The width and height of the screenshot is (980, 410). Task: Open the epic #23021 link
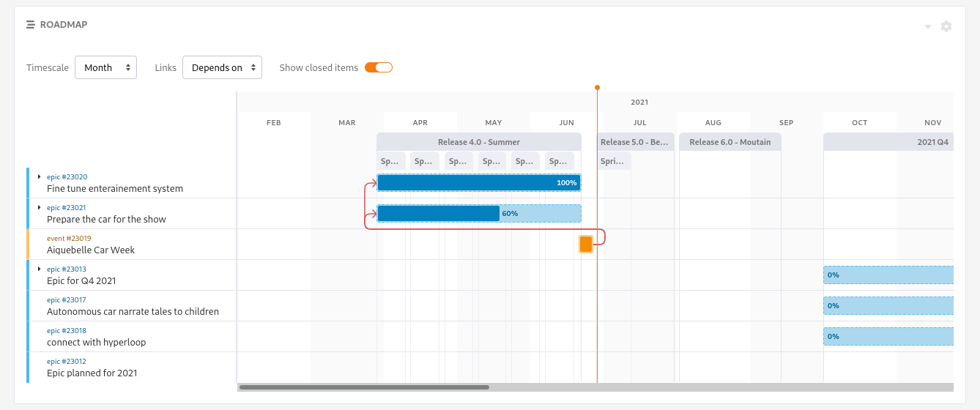point(66,208)
